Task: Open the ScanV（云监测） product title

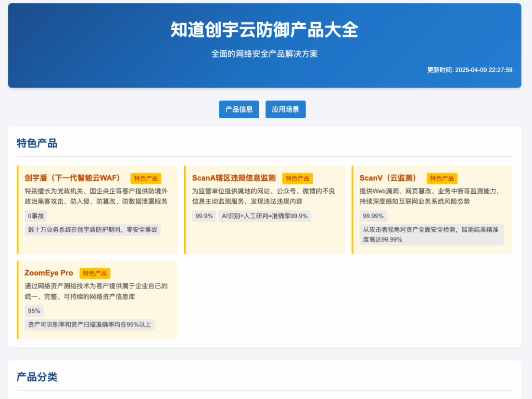Action: (x=389, y=178)
